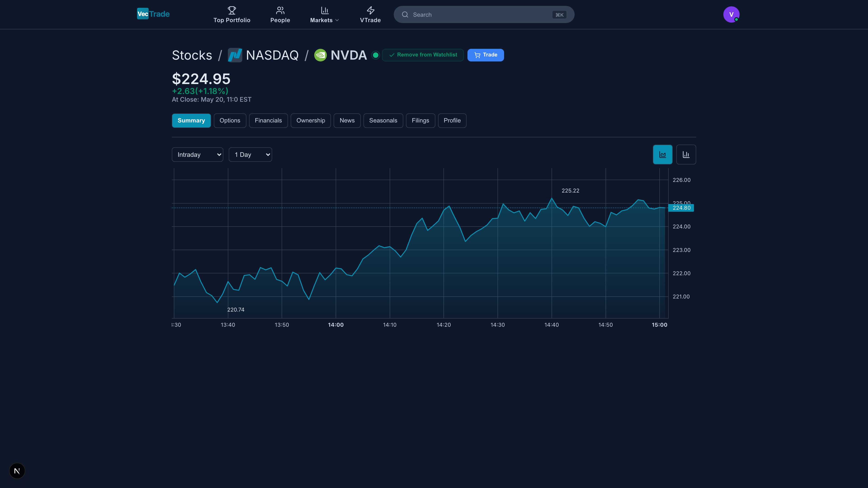The image size is (868, 488).
Task: Click the 226.00 price axis label
Action: [682, 180]
